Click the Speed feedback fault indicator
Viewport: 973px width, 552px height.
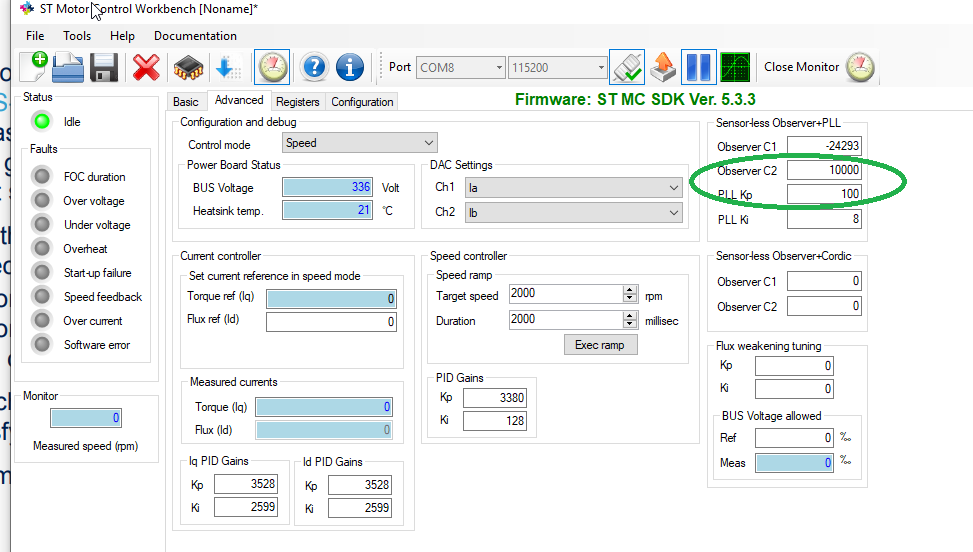click(42, 296)
